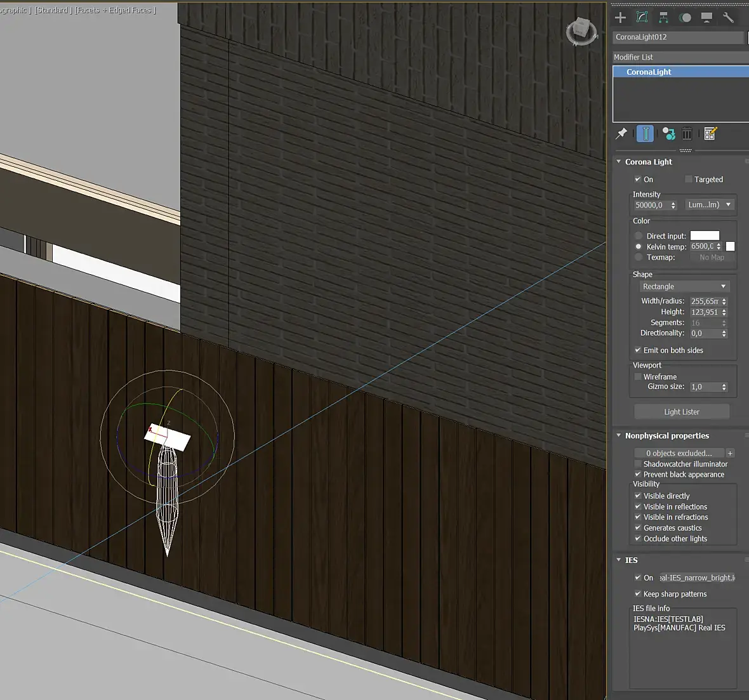Click the Height value field
This screenshot has width=749, height=700.
click(x=705, y=312)
